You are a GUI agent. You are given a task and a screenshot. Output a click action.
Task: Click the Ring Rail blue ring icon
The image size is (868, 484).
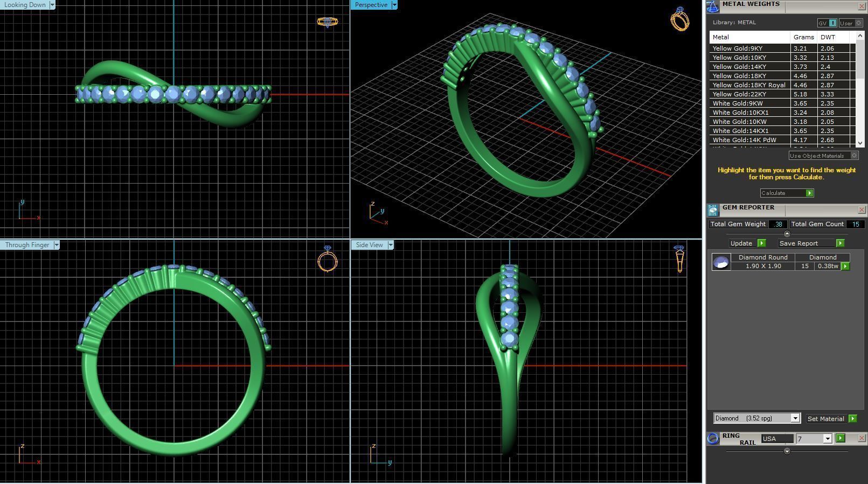[x=713, y=438]
